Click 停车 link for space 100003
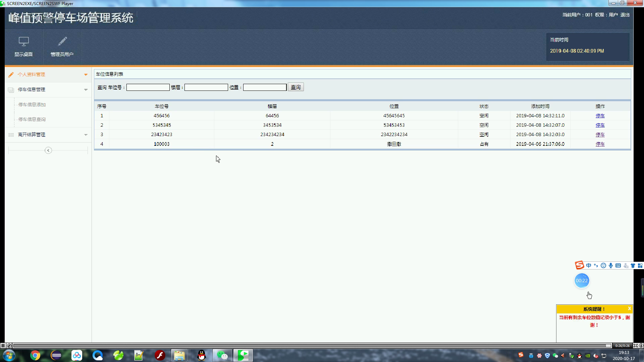 pyautogui.click(x=600, y=144)
